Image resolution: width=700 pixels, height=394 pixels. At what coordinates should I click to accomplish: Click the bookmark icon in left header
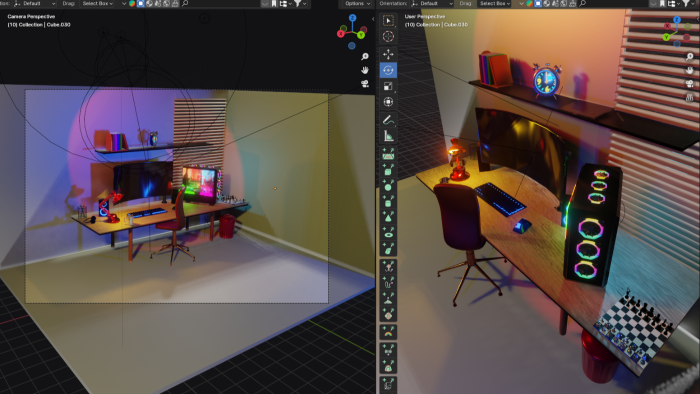click(274, 4)
